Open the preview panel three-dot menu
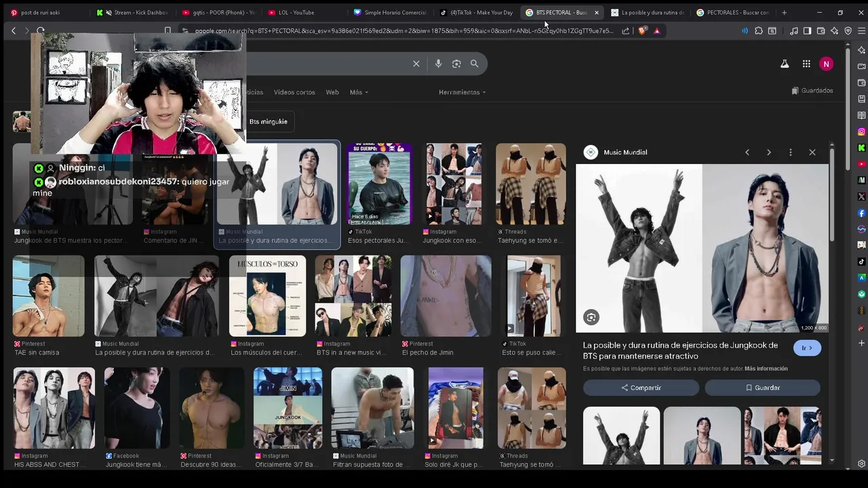 click(791, 152)
